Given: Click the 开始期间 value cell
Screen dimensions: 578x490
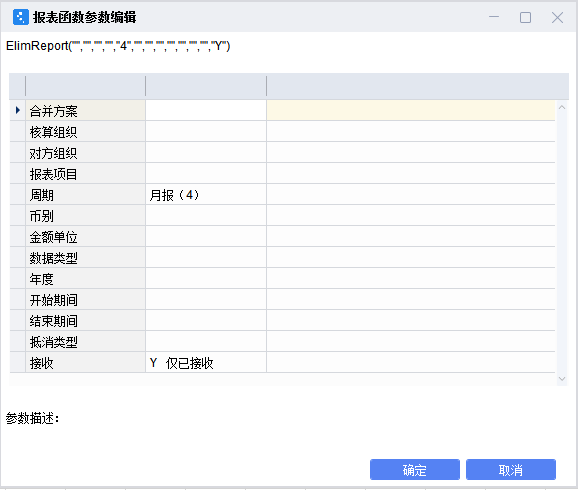Looking at the screenshot, I should pyautogui.click(x=206, y=299).
